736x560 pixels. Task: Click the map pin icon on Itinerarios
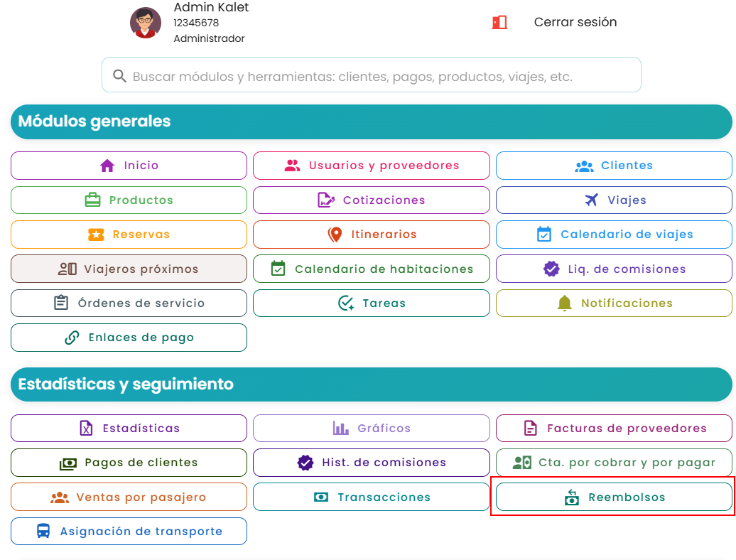[335, 235]
